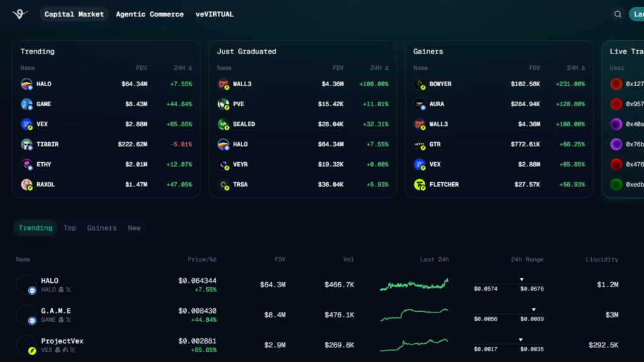Click the GTR token icon in Gainers card
Viewport: 644px width, 362px height.
tap(419, 144)
